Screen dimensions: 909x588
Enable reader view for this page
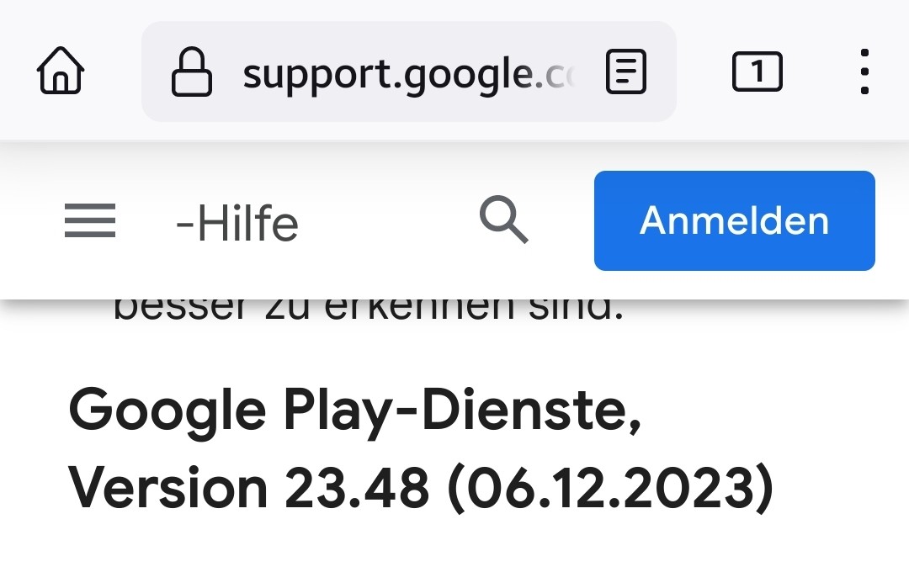click(x=626, y=72)
